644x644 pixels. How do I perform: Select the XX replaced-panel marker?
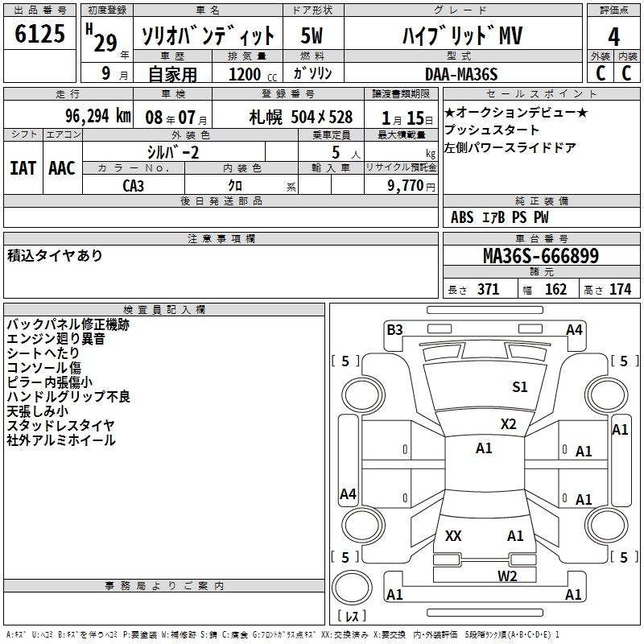tap(453, 535)
